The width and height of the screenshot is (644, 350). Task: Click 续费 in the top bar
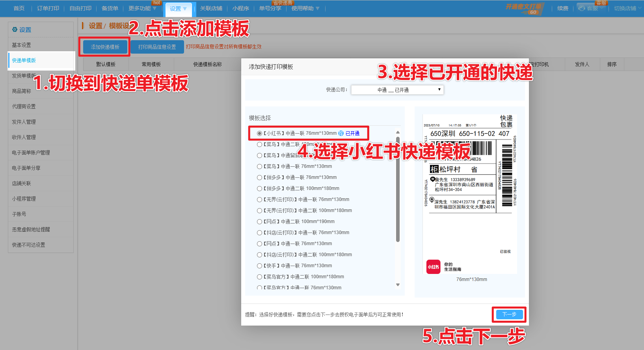click(x=563, y=8)
